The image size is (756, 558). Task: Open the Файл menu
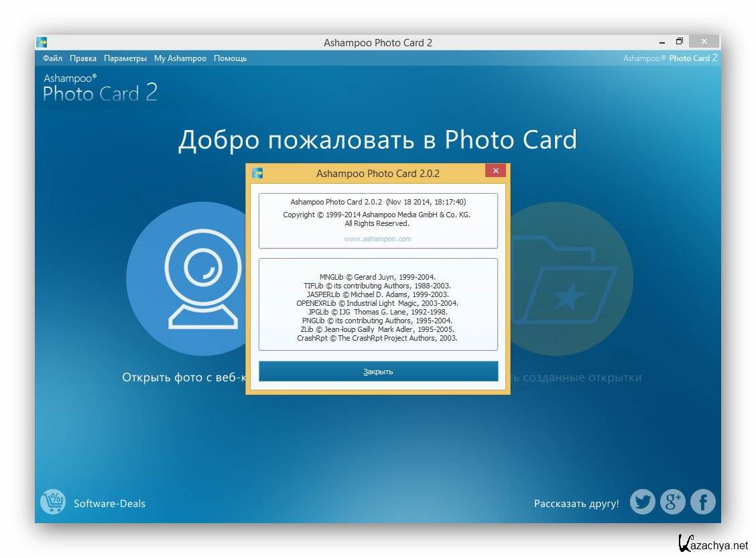click(52, 58)
